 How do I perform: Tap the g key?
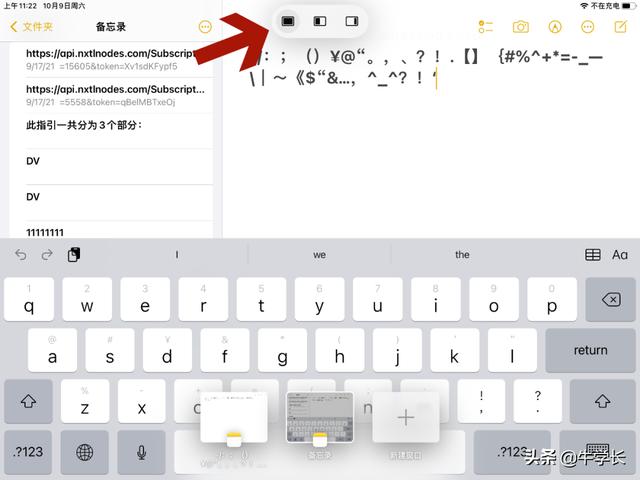(282, 351)
